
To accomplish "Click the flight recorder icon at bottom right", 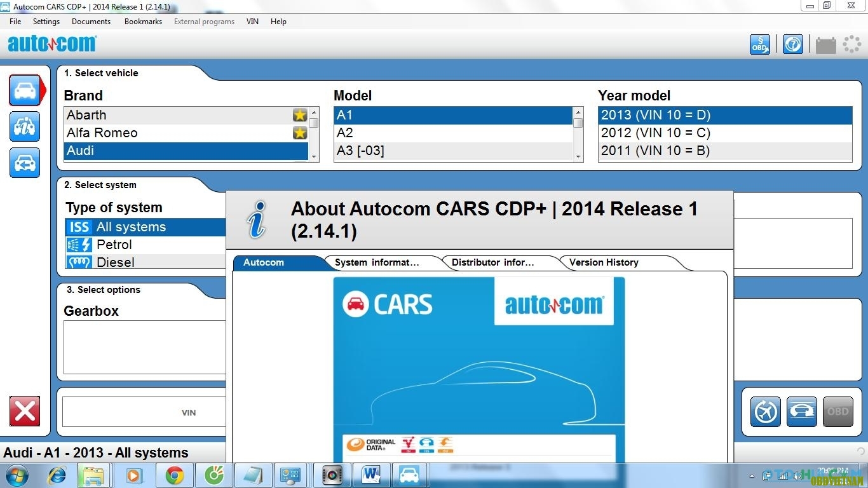I will coord(766,412).
